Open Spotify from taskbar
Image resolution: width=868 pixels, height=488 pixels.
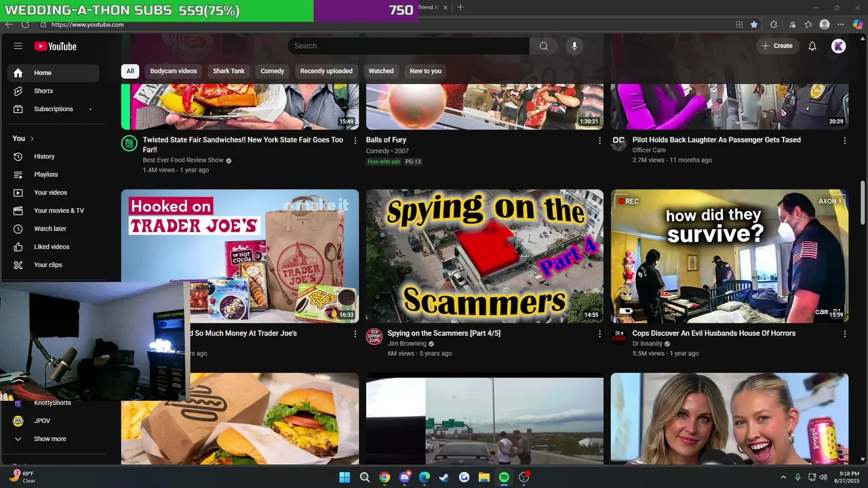point(504,477)
